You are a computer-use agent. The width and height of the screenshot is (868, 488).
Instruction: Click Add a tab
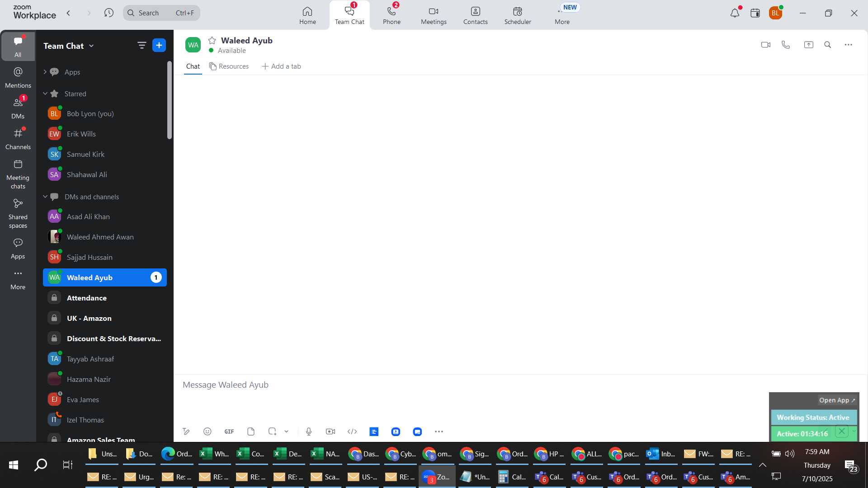(281, 66)
